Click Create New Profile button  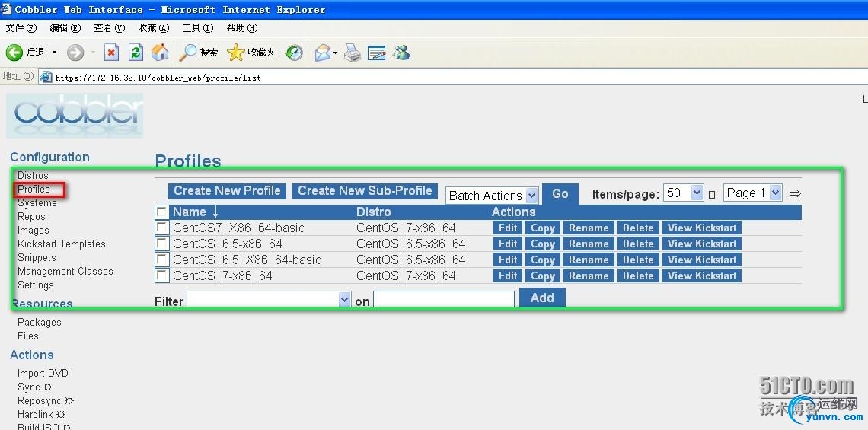(228, 191)
